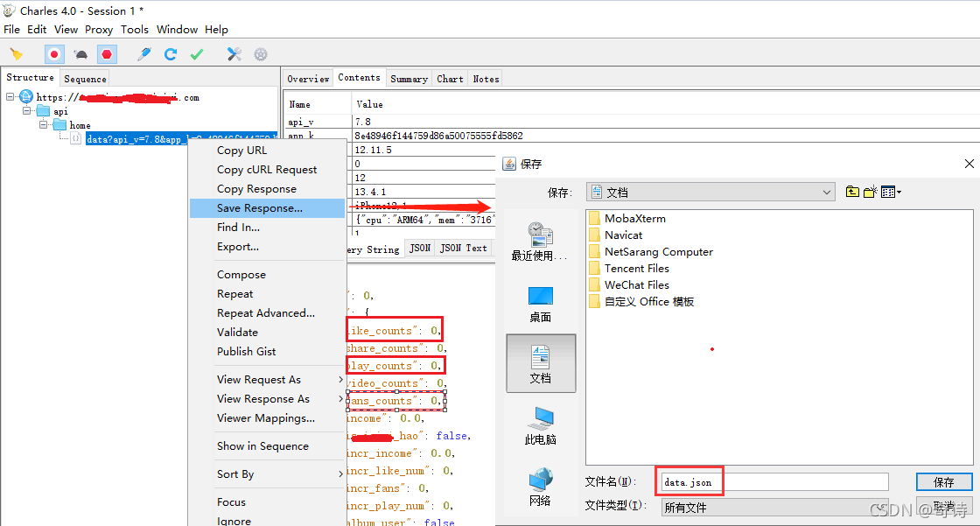The width and height of the screenshot is (980, 526).
Task: Switch to the Notes tab
Action: [486, 79]
